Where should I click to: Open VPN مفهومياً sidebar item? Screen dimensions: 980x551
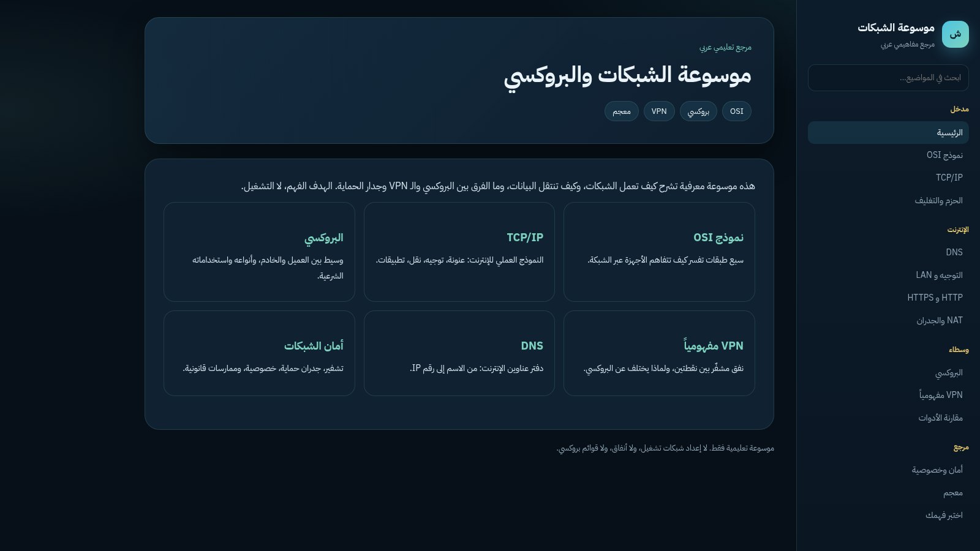tap(888, 395)
